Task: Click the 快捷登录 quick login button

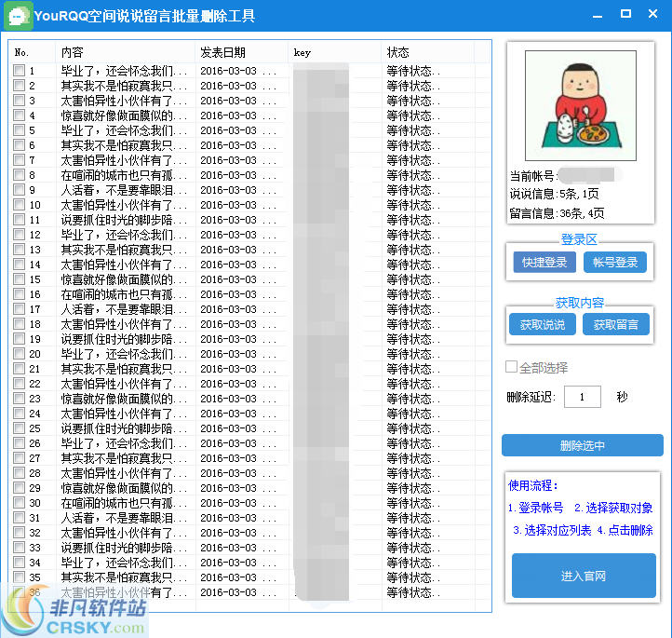Action: (x=544, y=262)
